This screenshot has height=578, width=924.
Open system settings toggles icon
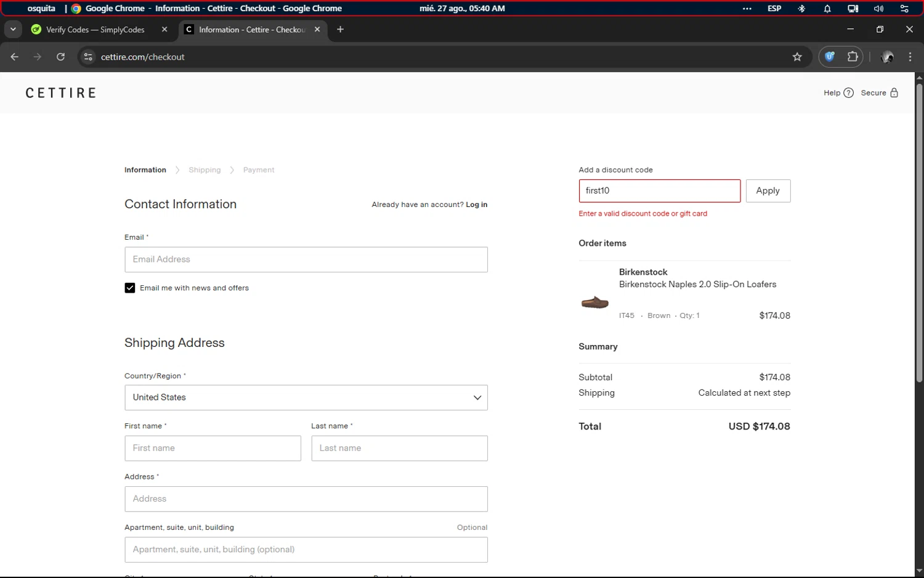[904, 9]
